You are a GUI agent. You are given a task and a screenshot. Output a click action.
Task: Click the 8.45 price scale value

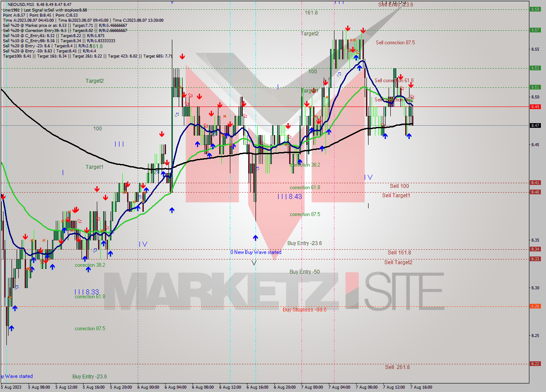click(535, 144)
